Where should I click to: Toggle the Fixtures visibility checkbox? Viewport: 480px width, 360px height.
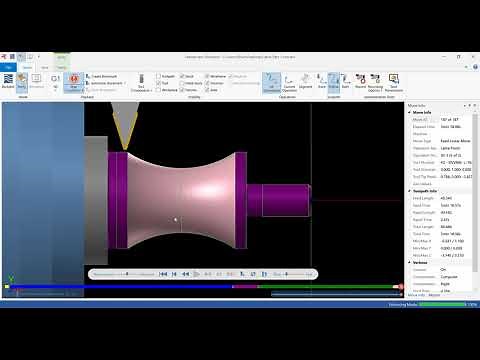[x=182, y=90]
